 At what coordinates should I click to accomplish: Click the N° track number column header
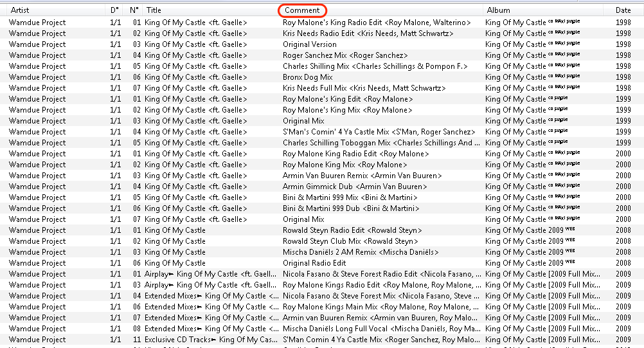pyautogui.click(x=134, y=10)
